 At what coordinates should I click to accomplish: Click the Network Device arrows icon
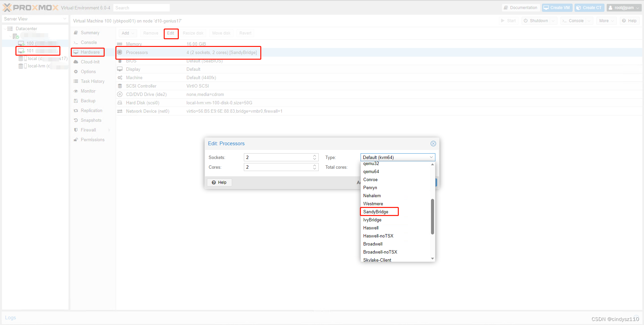[x=120, y=111]
